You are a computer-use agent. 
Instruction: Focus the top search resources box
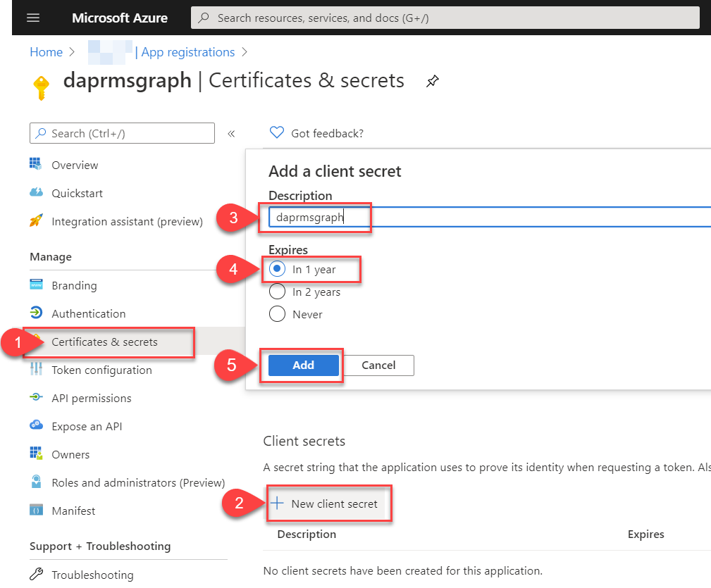click(x=445, y=18)
